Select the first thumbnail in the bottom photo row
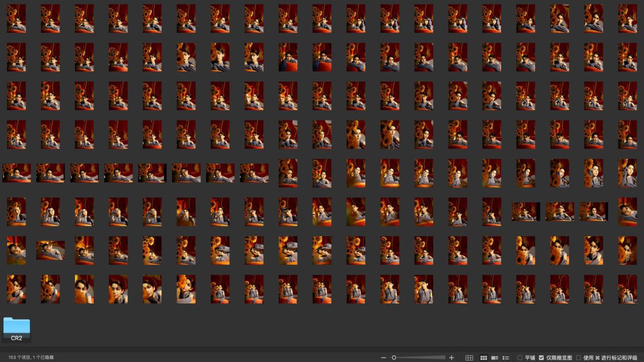The width and height of the screenshot is (644, 362). click(17, 289)
